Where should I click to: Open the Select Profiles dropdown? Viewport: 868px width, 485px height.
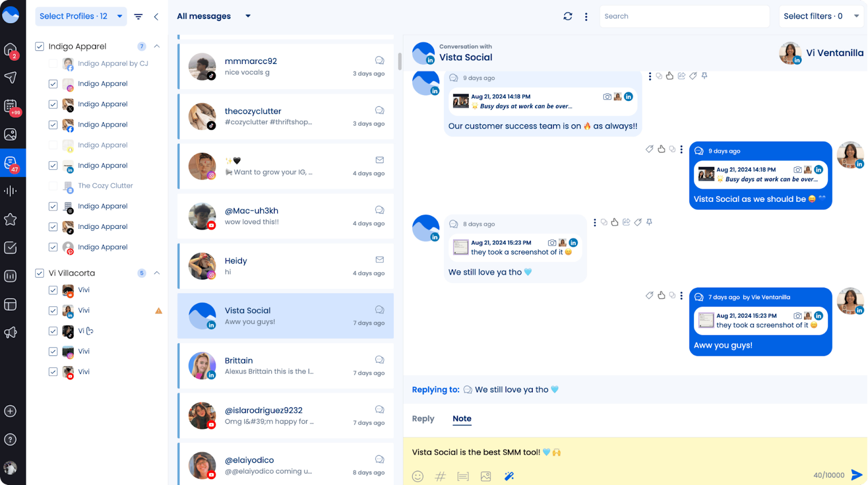[x=81, y=16]
